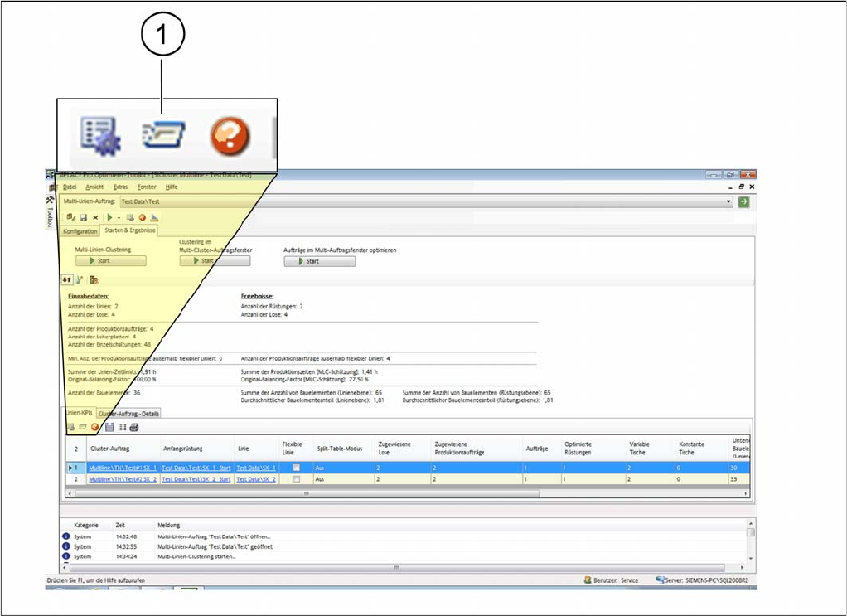The width and height of the screenshot is (847, 616).
Task: Click the save icon in the toolbar
Action: (x=83, y=217)
